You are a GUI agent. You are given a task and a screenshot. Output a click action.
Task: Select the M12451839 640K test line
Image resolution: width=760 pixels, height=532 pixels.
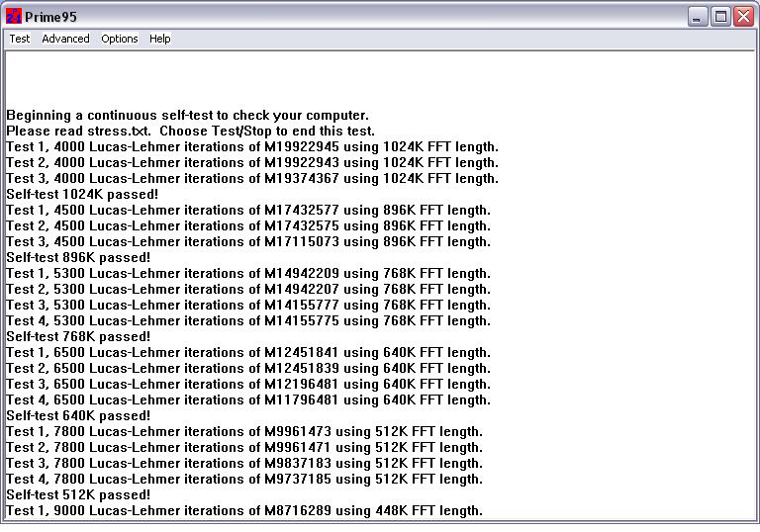click(x=248, y=369)
